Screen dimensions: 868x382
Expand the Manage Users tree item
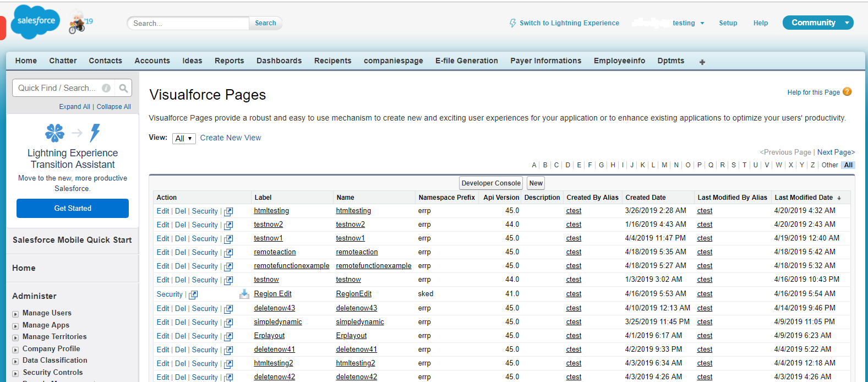[15, 314]
